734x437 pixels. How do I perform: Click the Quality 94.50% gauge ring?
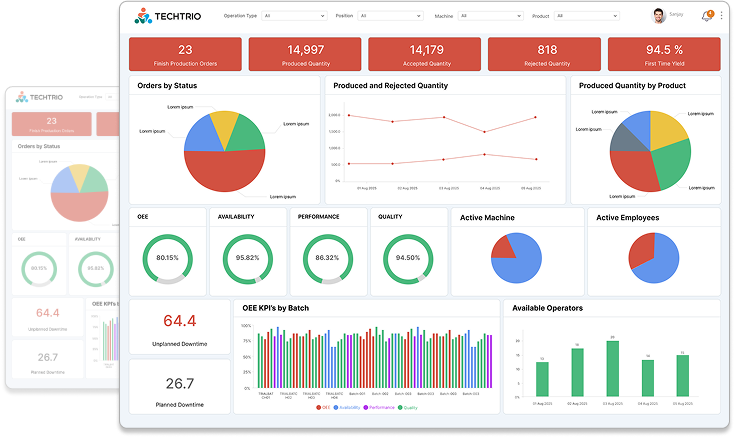407,257
